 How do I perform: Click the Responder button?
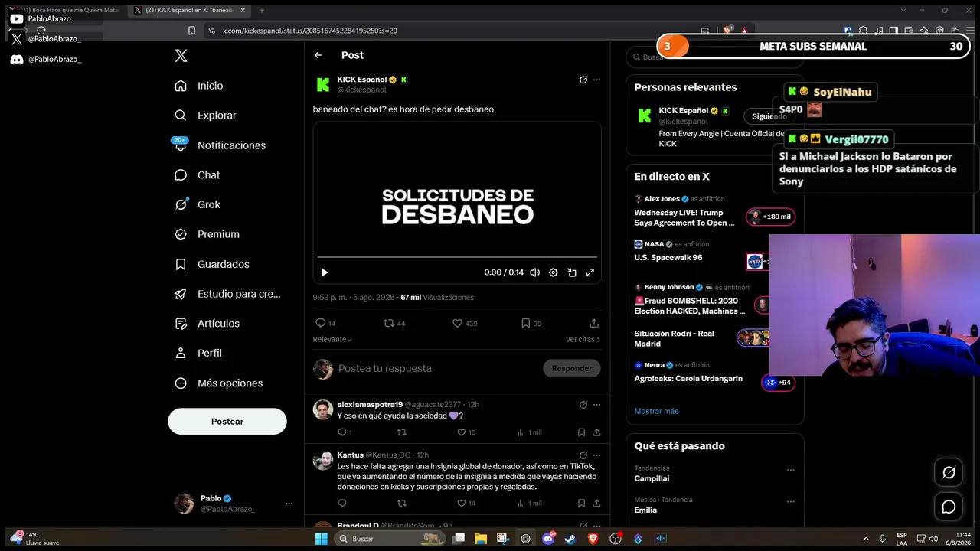(572, 368)
